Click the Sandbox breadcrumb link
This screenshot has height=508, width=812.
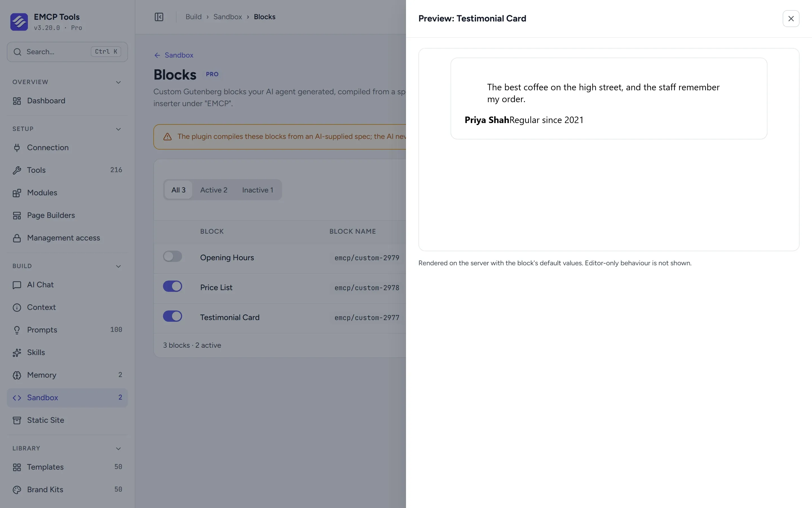(x=228, y=17)
